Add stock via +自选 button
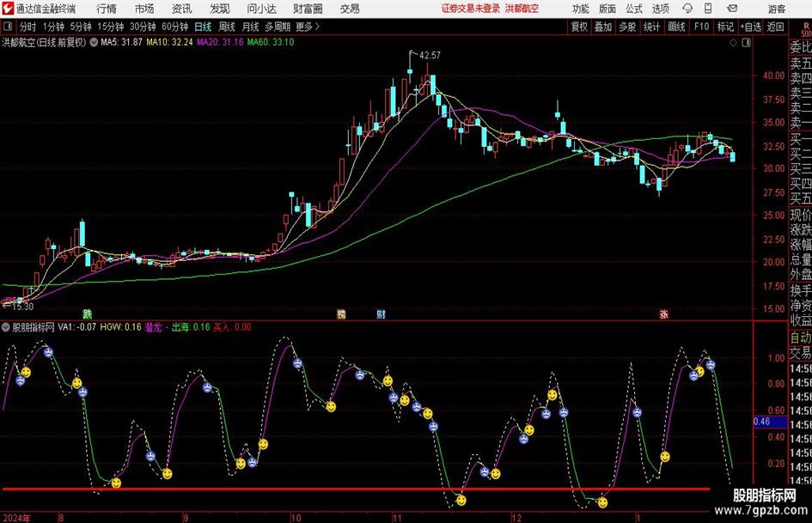This screenshot has width=812, height=523. [751, 27]
